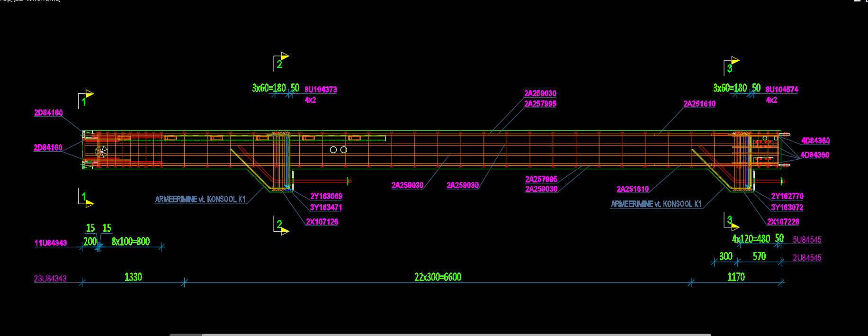Select the 1170 dimension text

tap(736, 277)
